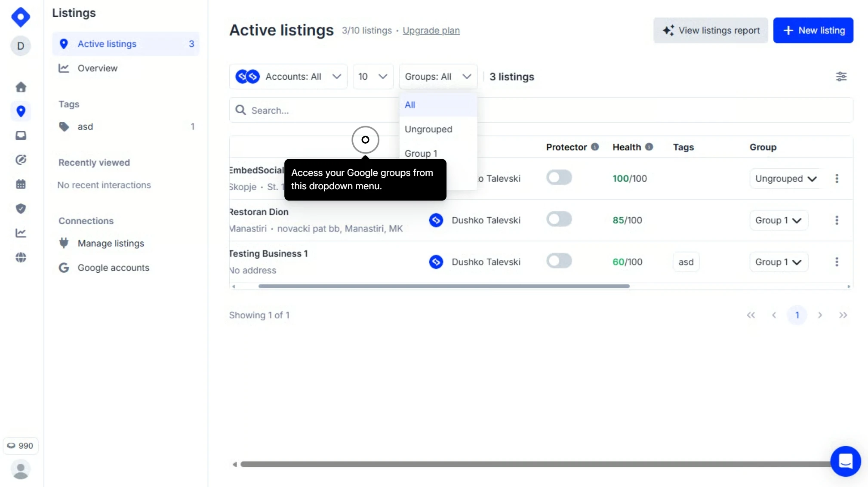
Task: Click the asd tag icon in sidebar
Action: pos(64,126)
